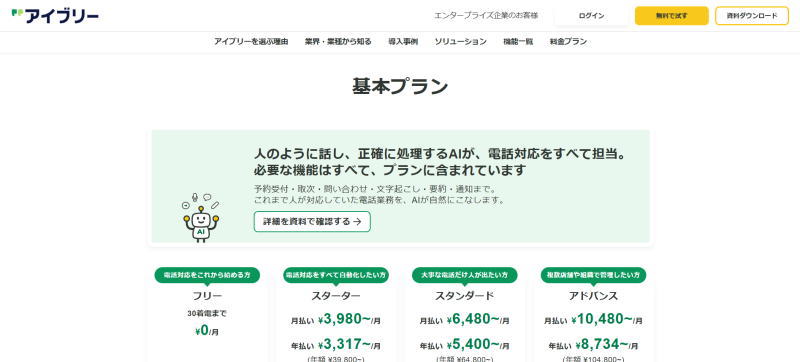Click the スターター plan title
Screen dimensions: 800x362
(x=336, y=296)
